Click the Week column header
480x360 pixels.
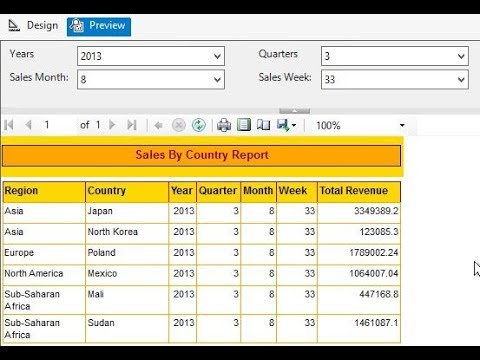pos(297,192)
